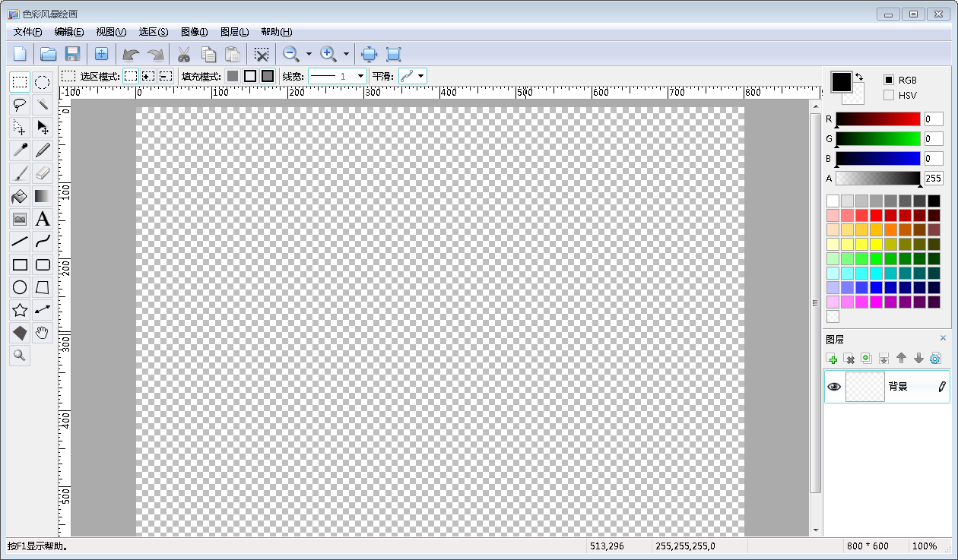Click the red R channel slider
This screenshot has width=958, height=560.
[x=878, y=119]
